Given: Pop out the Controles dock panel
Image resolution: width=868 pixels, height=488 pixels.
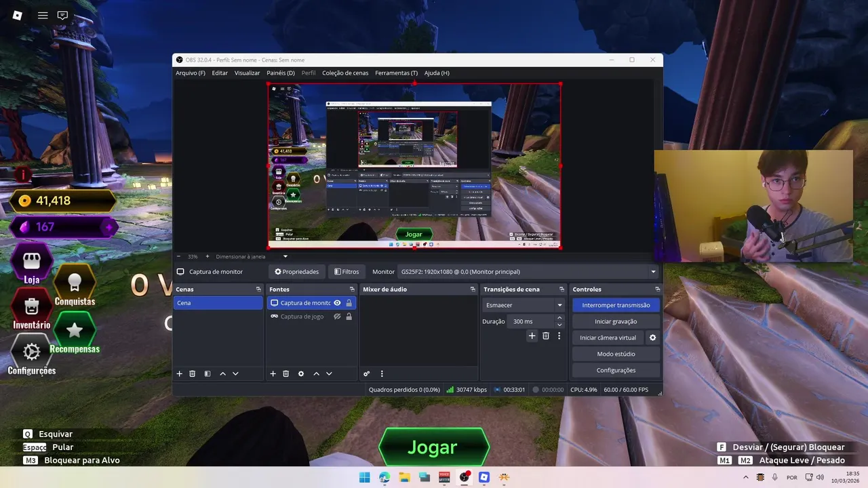Looking at the screenshot, I should (x=657, y=289).
